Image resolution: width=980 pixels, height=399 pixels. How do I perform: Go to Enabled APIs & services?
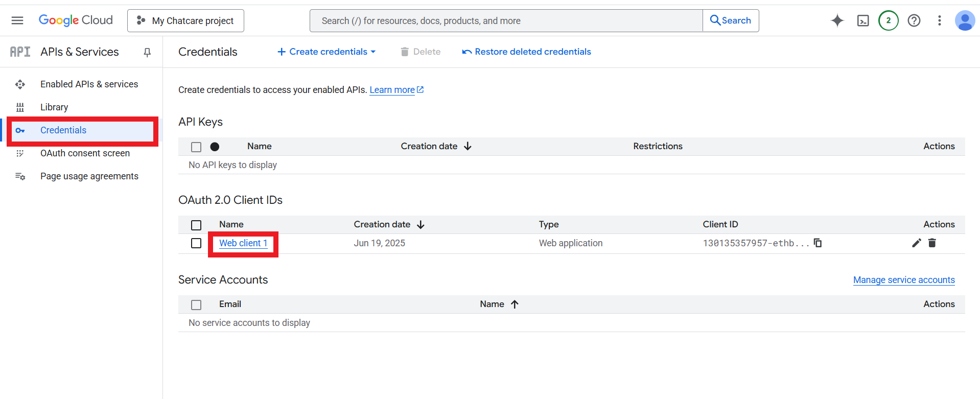[x=89, y=84]
